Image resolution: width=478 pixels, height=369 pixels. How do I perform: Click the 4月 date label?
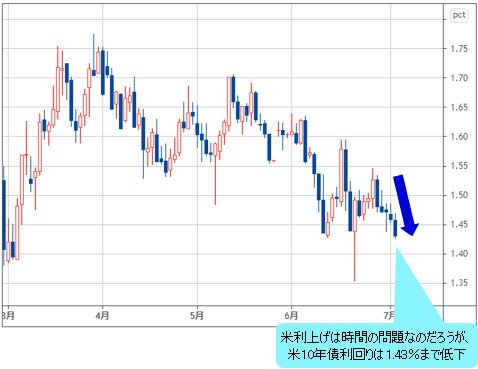[102, 315]
